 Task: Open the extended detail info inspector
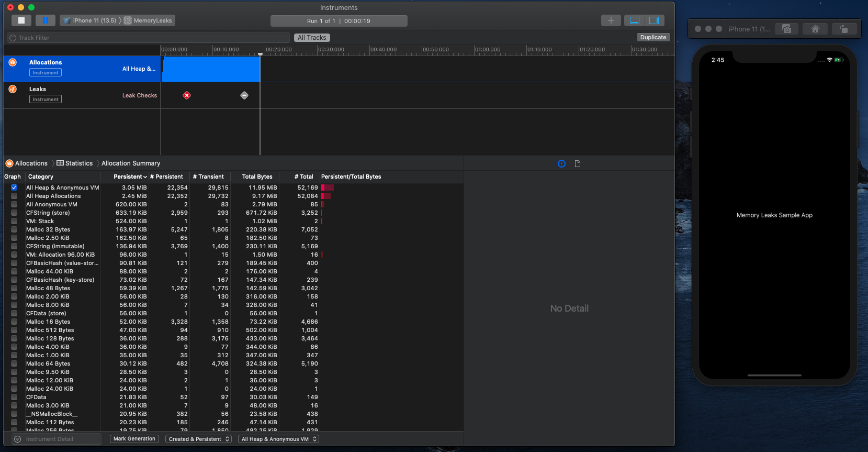pos(561,164)
